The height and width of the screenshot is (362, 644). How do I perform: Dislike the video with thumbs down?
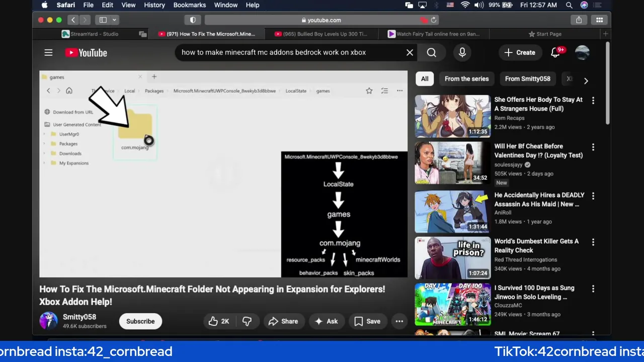point(247,321)
